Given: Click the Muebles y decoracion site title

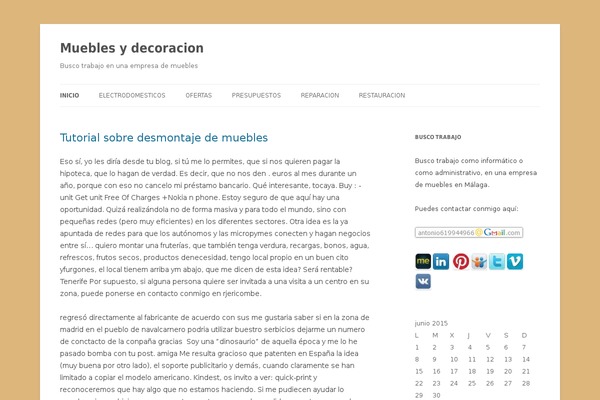Looking at the screenshot, I should coord(132,48).
